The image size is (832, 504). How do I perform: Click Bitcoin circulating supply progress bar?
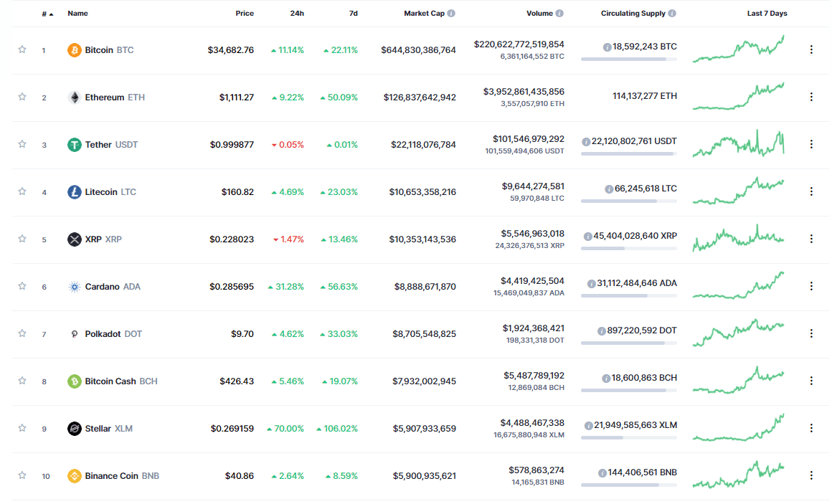[x=629, y=59]
